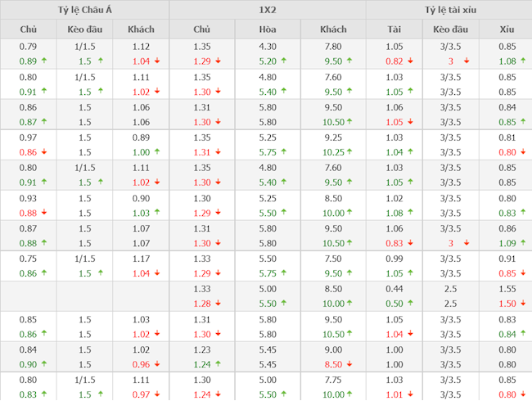Image resolution: width=532 pixels, height=401 pixels.
Task: Click the red down arrow beside 1.28
Action: click(218, 304)
